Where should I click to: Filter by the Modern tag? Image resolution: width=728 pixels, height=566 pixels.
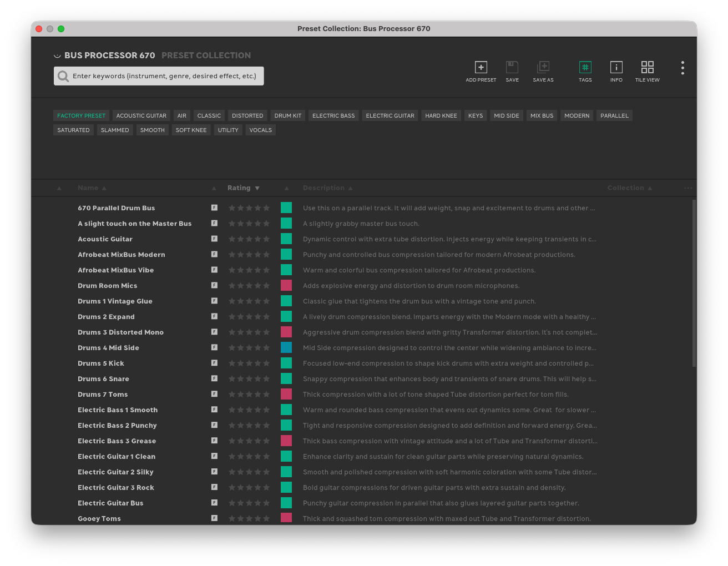click(577, 115)
